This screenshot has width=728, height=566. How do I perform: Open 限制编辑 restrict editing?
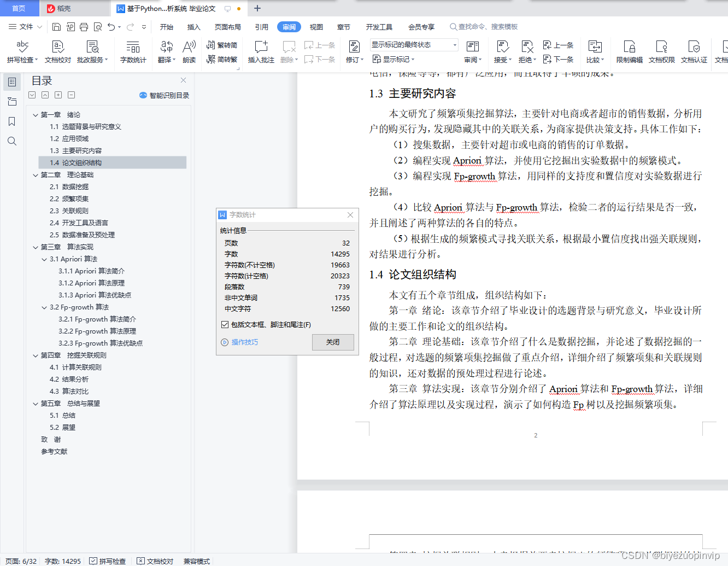(x=630, y=51)
